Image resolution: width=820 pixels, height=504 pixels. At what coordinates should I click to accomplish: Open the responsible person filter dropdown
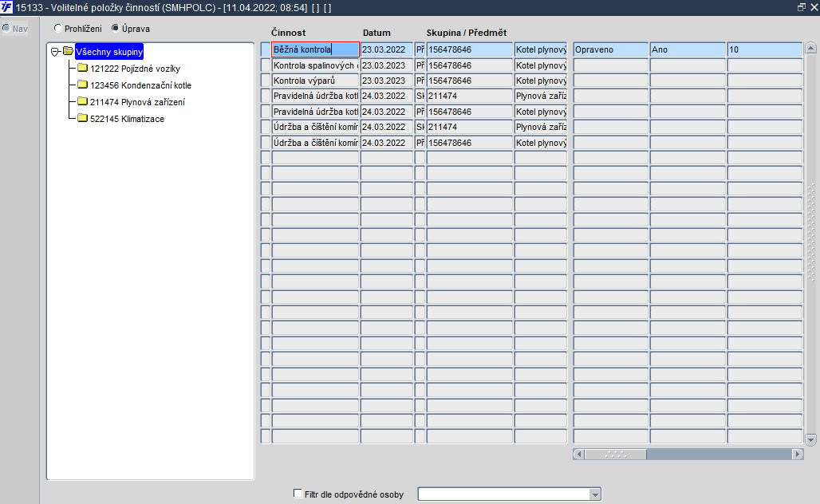[x=594, y=494]
